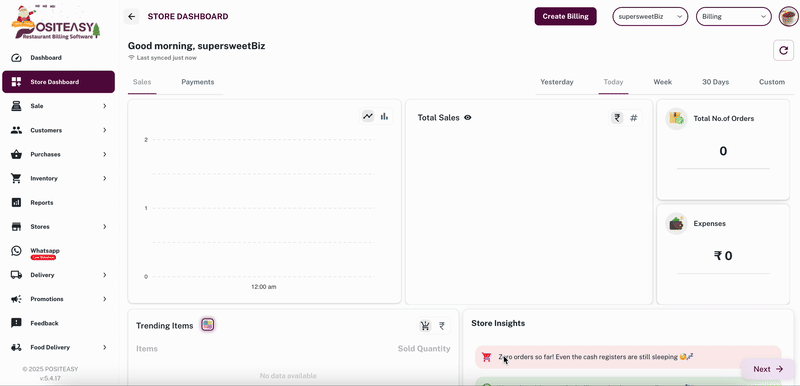This screenshot has width=800, height=386.
Task: Switch to the Sales tab
Action: [142, 82]
